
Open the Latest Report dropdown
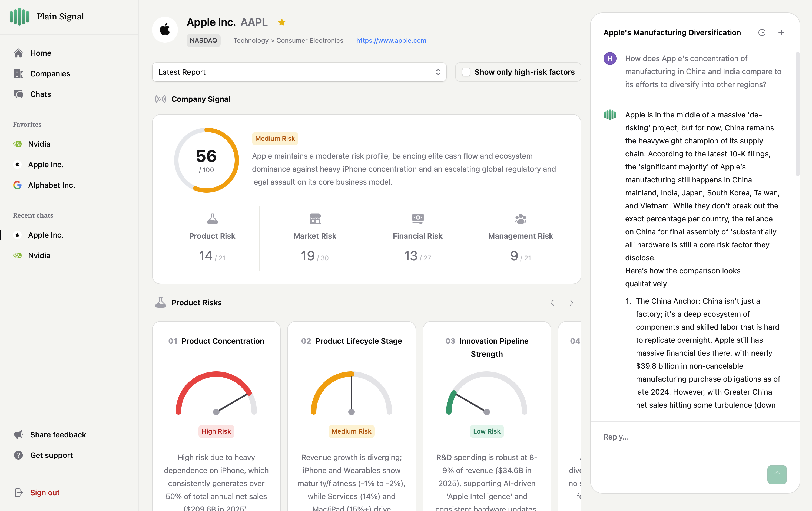(299, 72)
